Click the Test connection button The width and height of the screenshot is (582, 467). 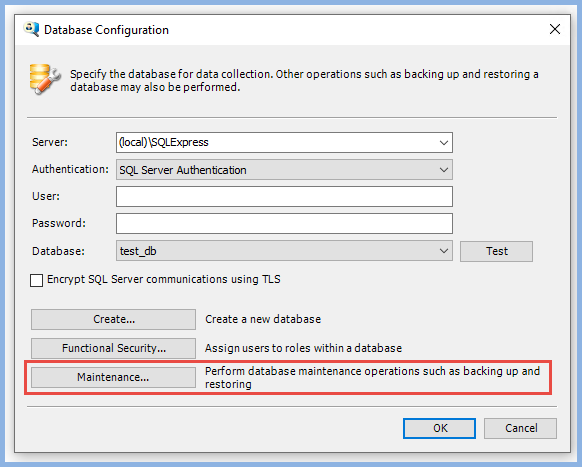(496, 251)
